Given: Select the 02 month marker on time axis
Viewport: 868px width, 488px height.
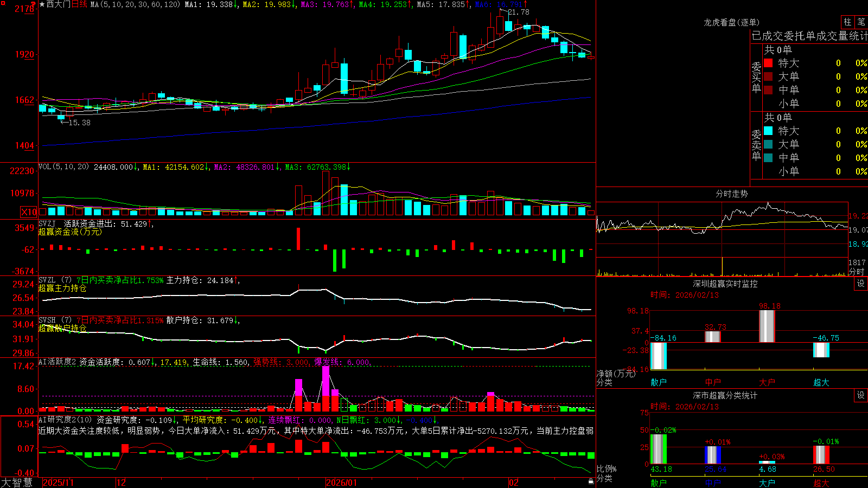Looking at the screenshot, I should click(x=514, y=483).
